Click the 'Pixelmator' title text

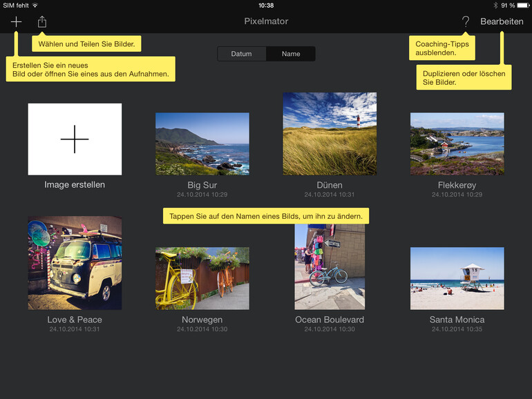[266, 21]
